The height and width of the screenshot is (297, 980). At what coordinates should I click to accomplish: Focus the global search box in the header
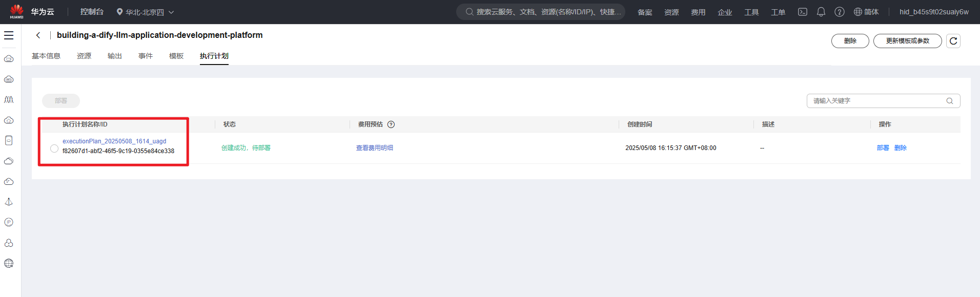541,12
